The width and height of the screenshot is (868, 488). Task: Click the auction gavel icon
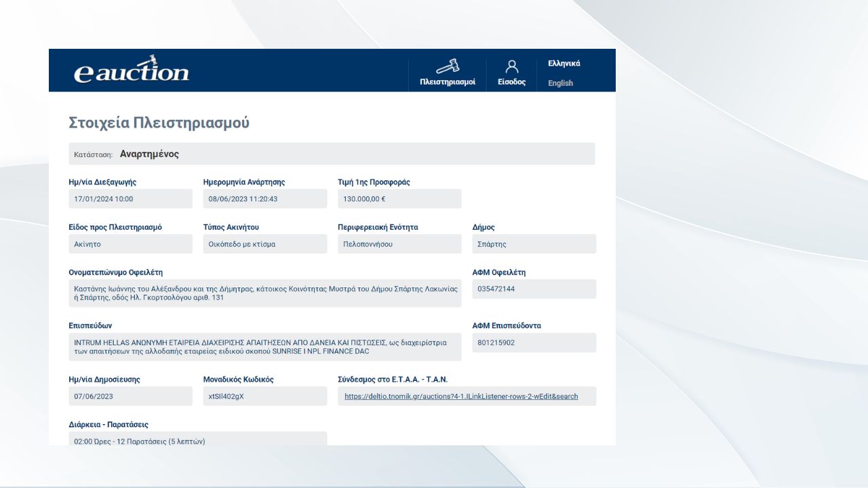pyautogui.click(x=448, y=66)
